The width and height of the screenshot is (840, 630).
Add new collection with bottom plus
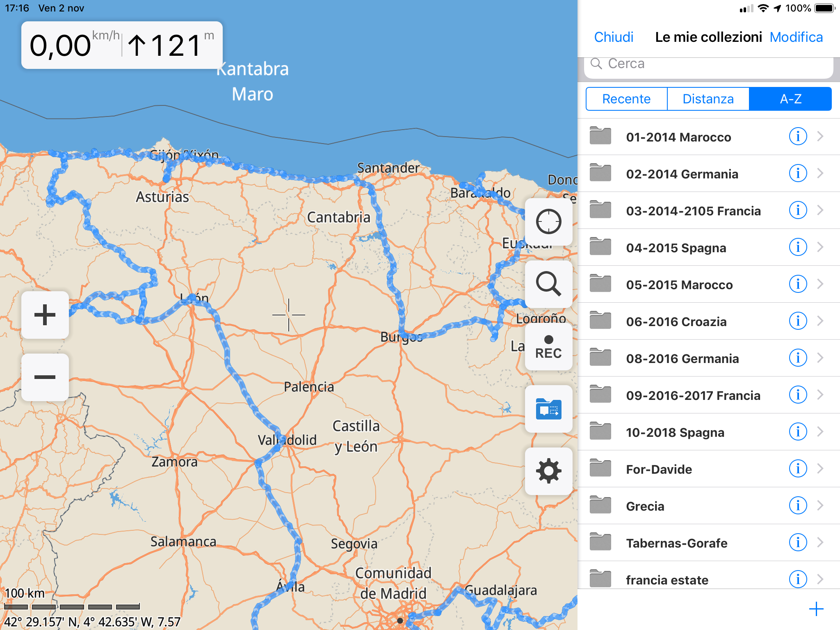click(x=816, y=609)
